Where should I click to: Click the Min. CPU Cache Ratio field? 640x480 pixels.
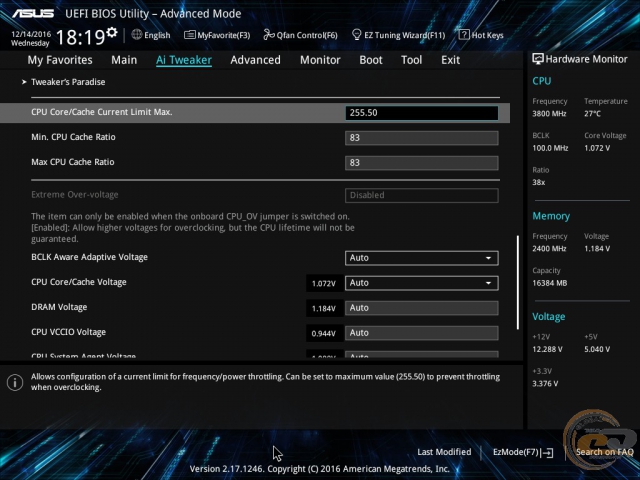coord(422,138)
